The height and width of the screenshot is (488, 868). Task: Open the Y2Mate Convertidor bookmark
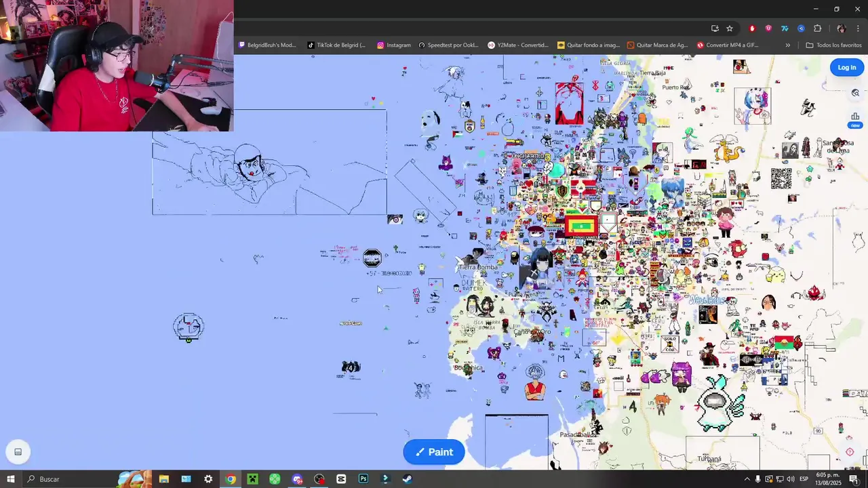[518, 45]
